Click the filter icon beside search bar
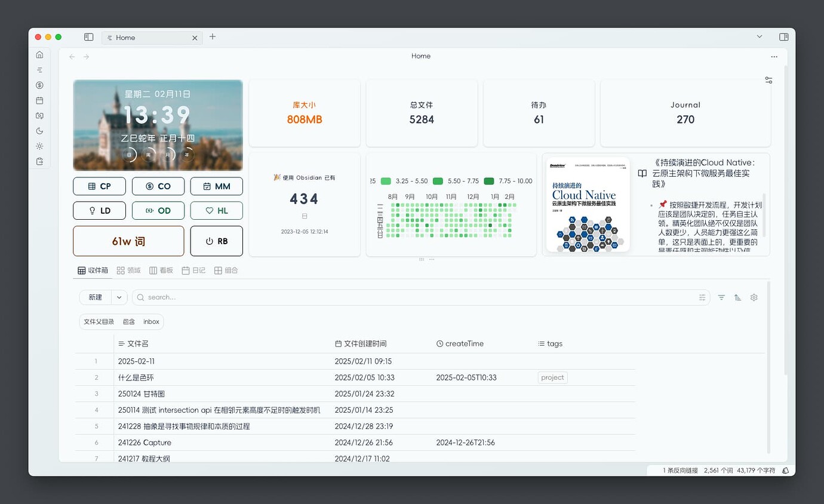Viewport: 824px width, 504px height. (x=721, y=297)
